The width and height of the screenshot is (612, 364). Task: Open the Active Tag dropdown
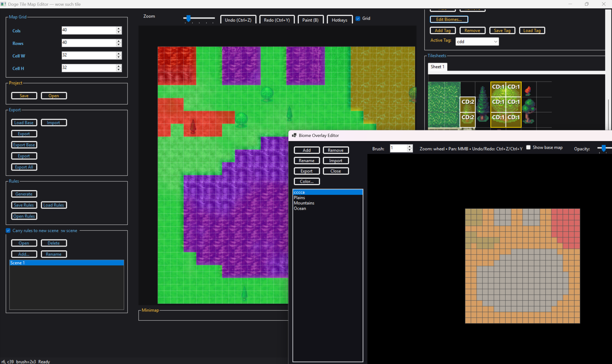point(496,41)
